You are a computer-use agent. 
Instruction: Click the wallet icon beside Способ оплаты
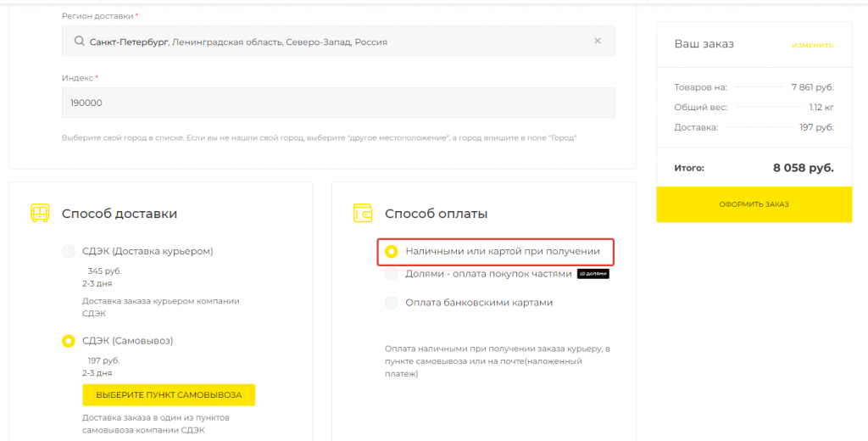(x=363, y=214)
